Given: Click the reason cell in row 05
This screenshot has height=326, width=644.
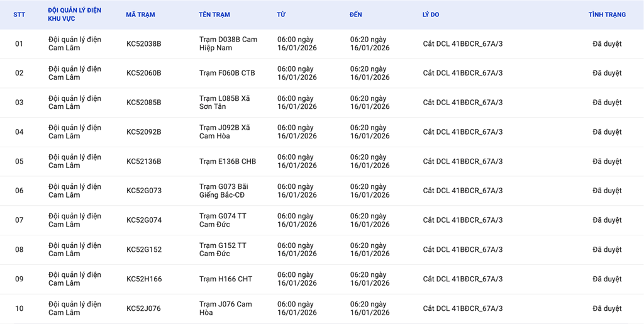Looking at the screenshot, I should tap(462, 162).
